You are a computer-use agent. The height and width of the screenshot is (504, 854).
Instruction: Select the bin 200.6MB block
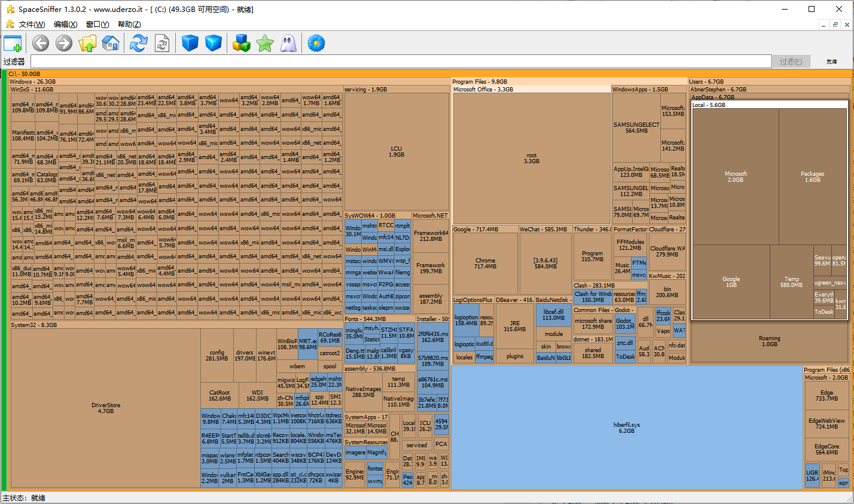(667, 292)
